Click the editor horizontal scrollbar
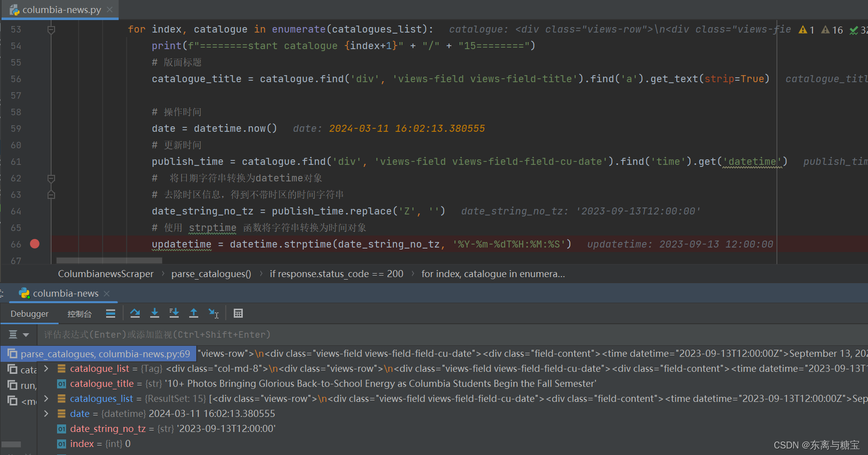Screen dimensions: 868x455 [109, 261]
